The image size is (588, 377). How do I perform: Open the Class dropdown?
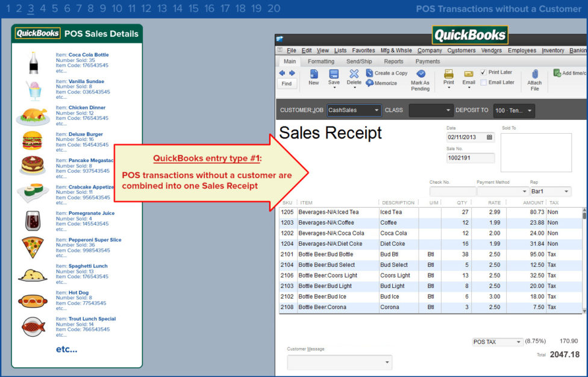[x=448, y=110]
